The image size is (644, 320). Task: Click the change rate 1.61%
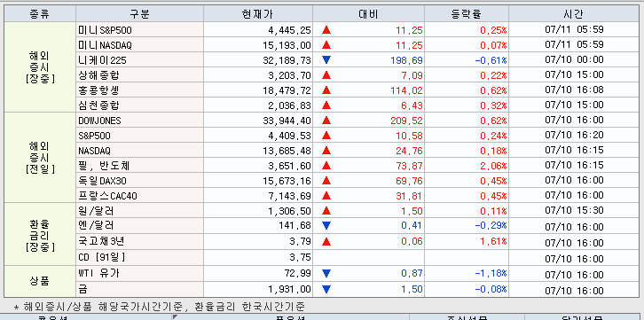click(493, 242)
